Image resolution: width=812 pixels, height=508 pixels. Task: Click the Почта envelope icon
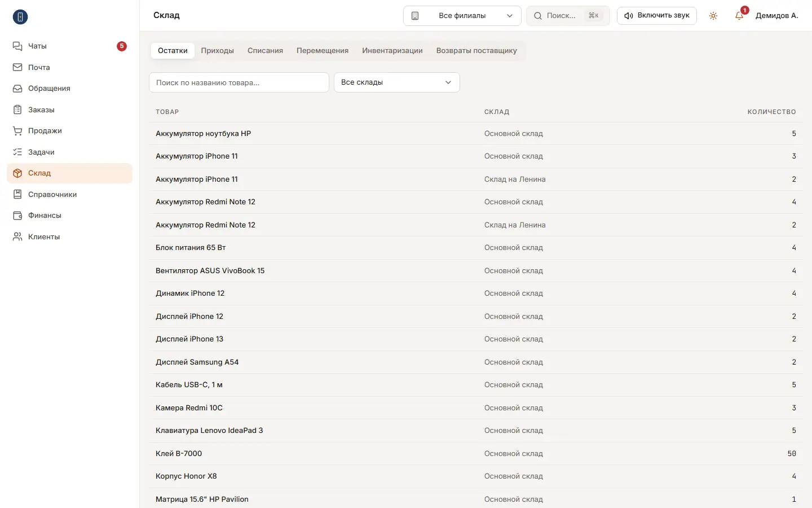[x=17, y=67]
